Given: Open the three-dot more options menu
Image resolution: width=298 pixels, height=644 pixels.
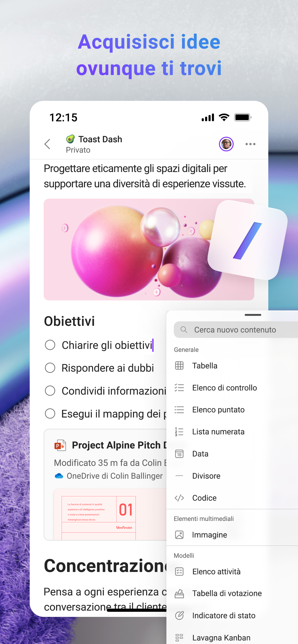Looking at the screenshot, I should tap(250, 144).
